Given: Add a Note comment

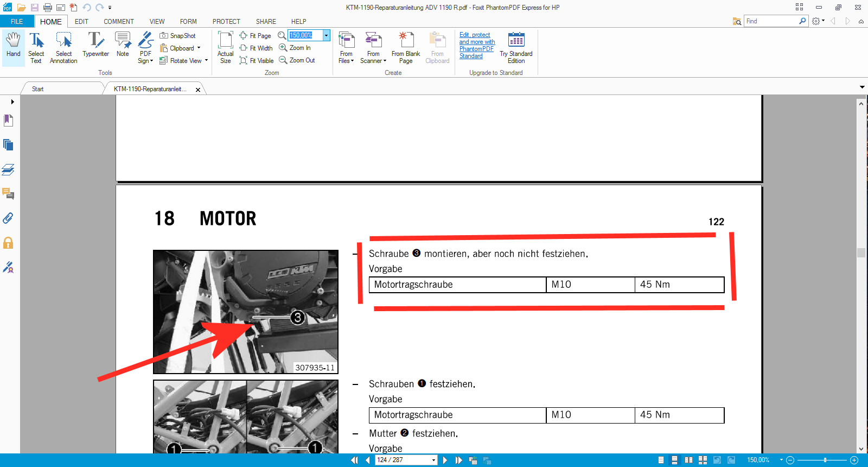Looking at the screenshot, I should pos(123,46).
